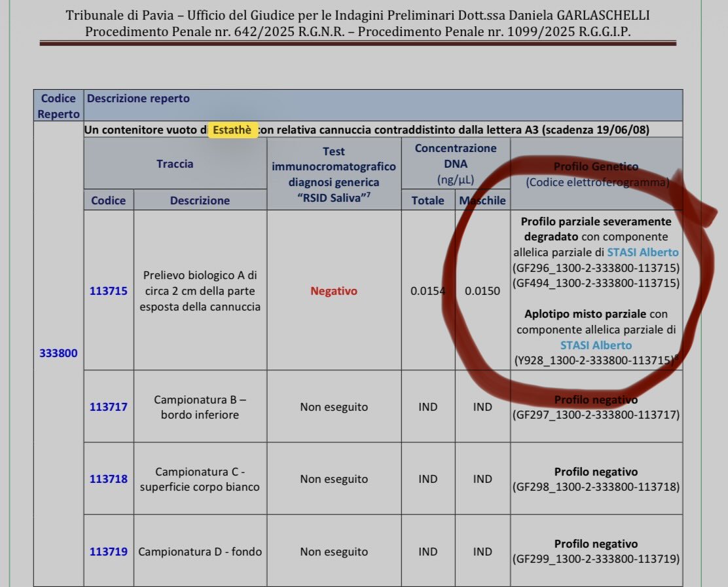Click 'Non eseguito' in row 113719
The image size is (728, 587).
pyautogui.click(x=334, y=552)
